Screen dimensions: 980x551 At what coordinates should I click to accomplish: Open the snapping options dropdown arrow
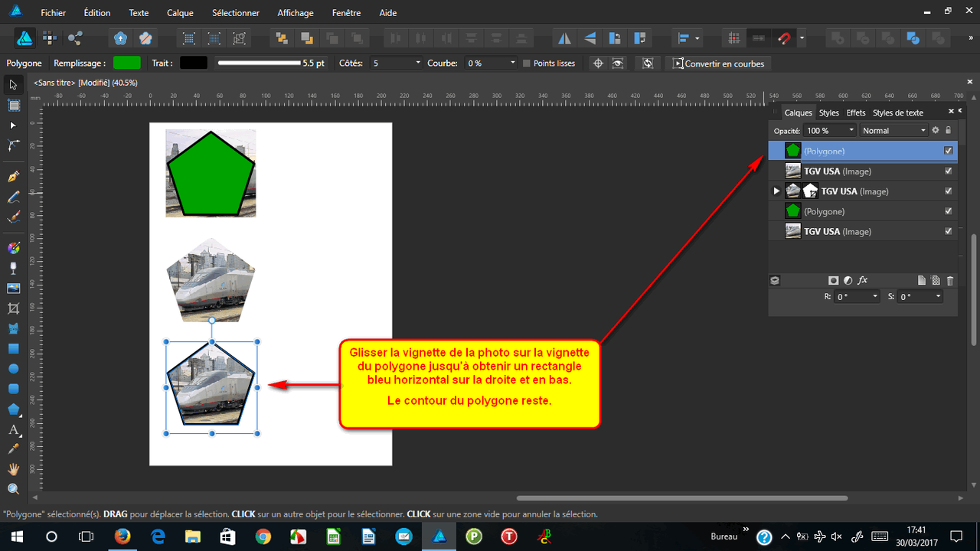(802, 38)
